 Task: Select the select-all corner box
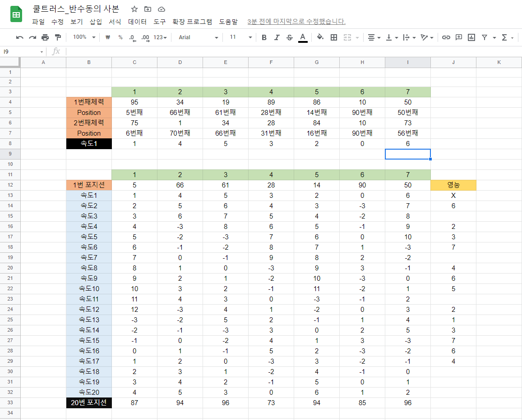click(10, 62)
